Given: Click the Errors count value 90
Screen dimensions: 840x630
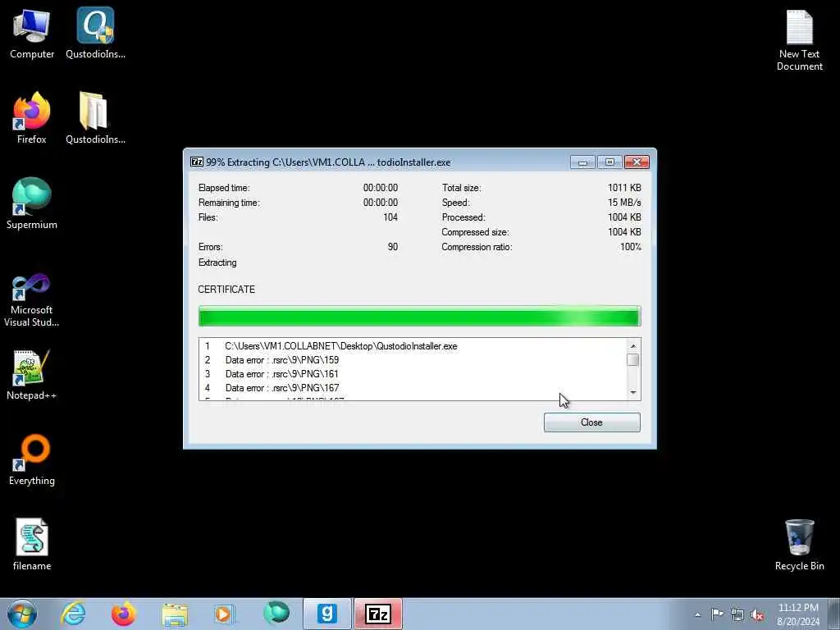Looking at the screenshot, I should coord(393,247).
